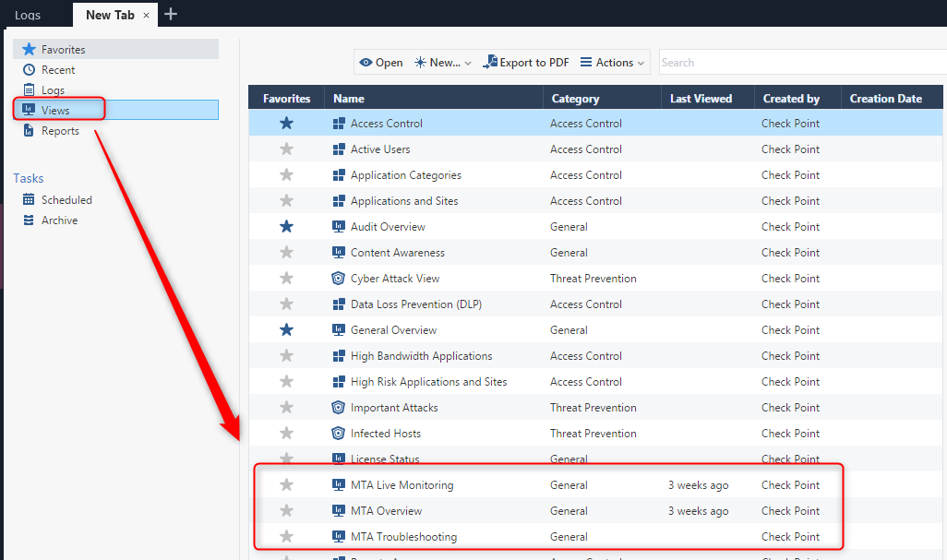
Task: Close the New Tab tab
Action: pos(146,16)
